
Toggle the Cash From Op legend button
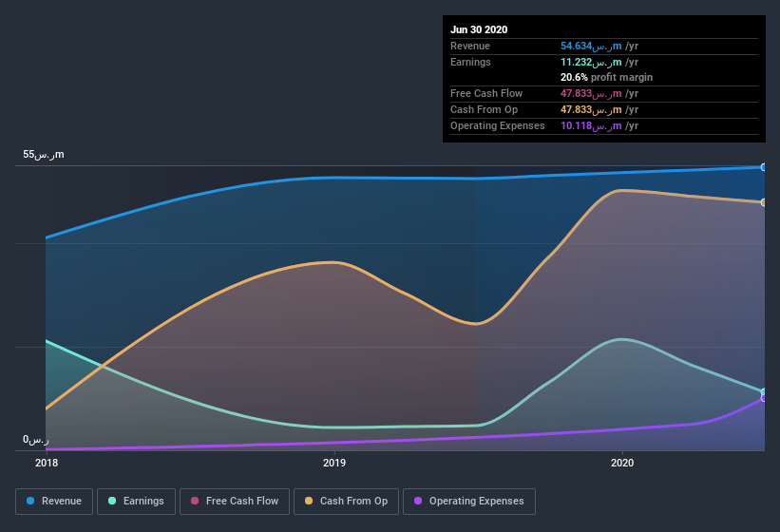coord(346,502)
